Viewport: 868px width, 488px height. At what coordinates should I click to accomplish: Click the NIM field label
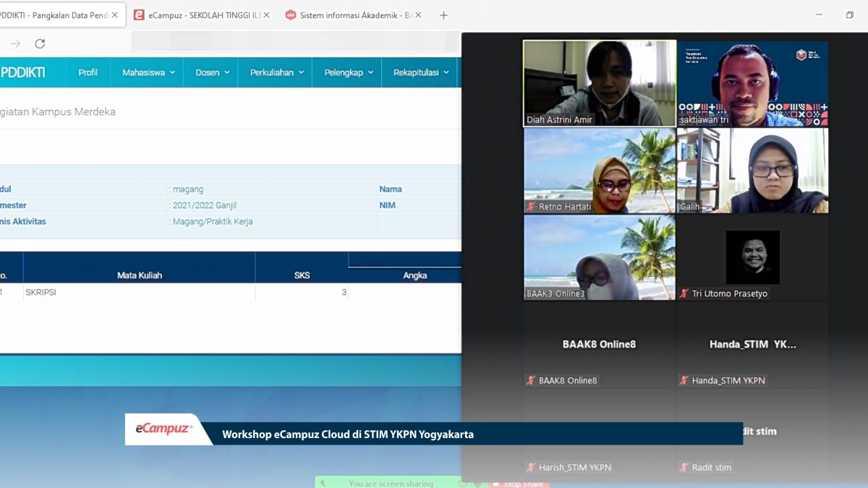point(387,205)
